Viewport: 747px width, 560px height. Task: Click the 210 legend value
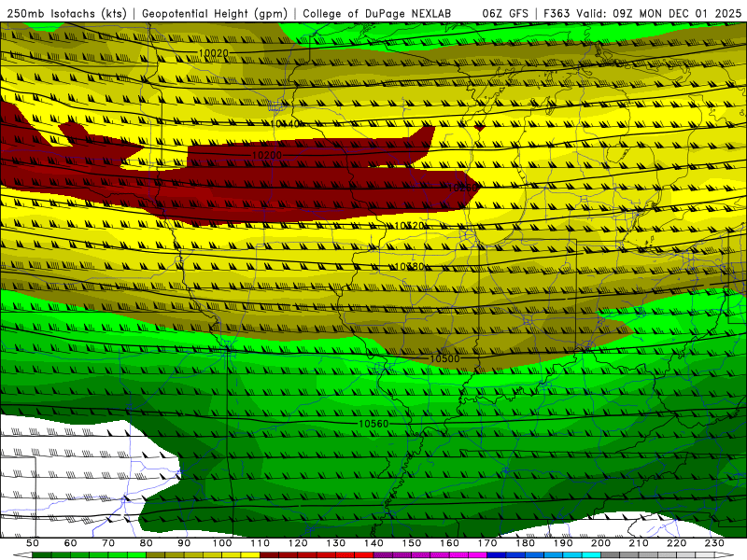pos(639,543)
